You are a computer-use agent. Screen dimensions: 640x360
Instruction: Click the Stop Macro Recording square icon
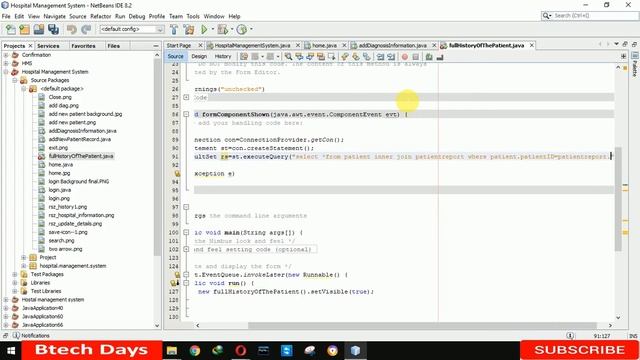coord(416,57)
